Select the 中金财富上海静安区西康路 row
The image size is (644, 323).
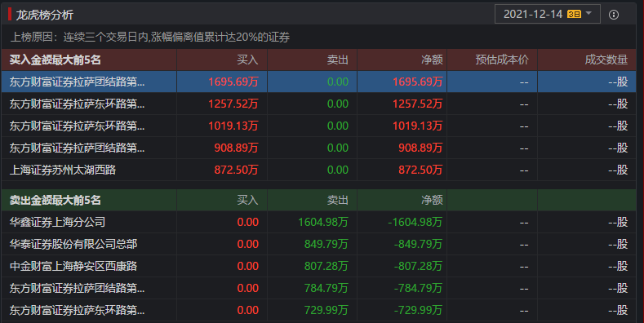318,267
